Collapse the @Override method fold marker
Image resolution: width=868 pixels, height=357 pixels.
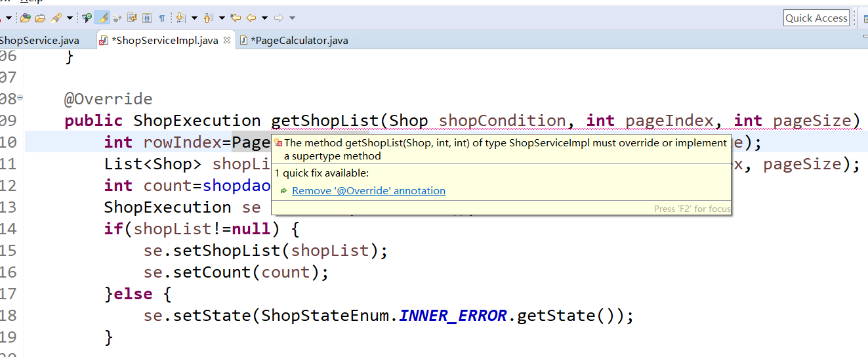point(20,98)
